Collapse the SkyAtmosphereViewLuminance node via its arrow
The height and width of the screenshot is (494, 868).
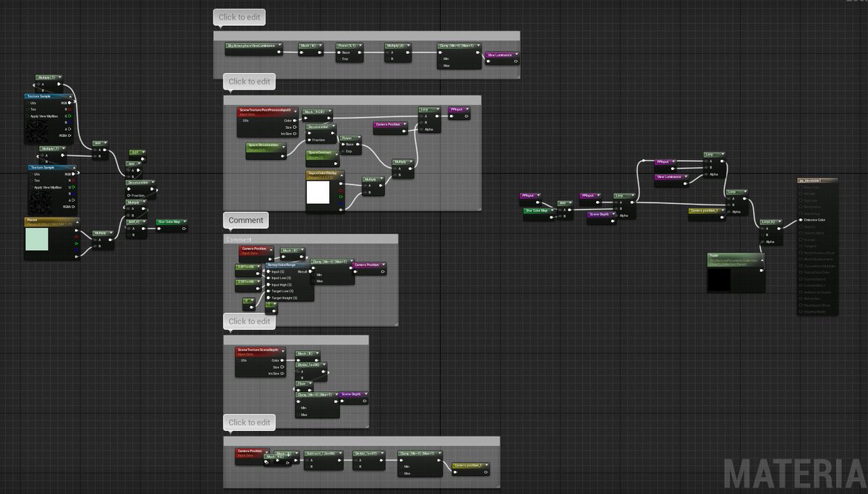(x=280, y=46)
